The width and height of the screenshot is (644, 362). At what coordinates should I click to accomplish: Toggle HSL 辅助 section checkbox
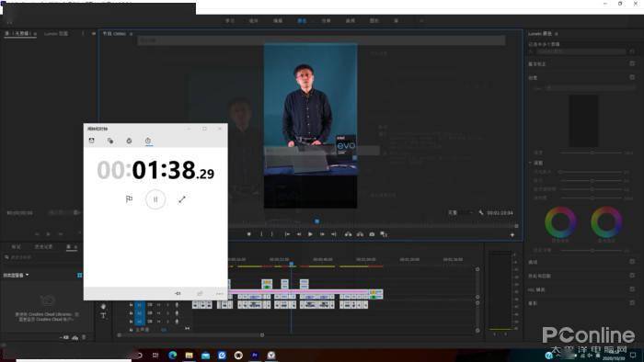click(632, 289)
